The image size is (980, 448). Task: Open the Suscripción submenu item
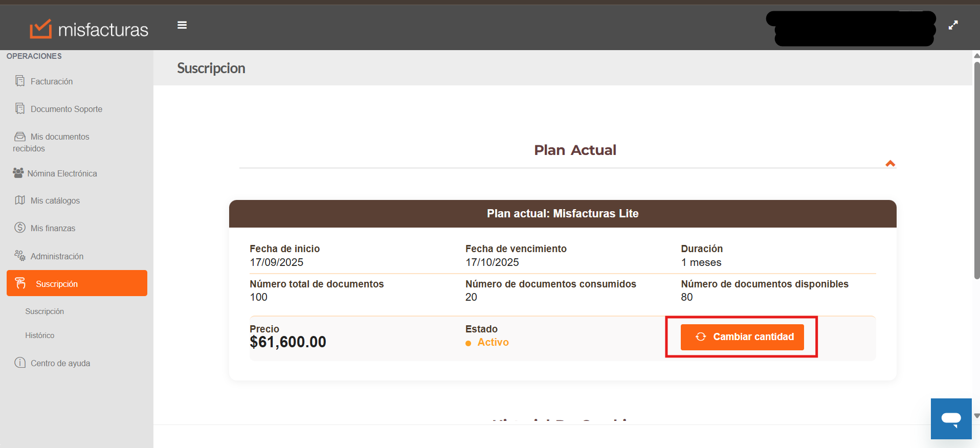(x=44, y=311)
